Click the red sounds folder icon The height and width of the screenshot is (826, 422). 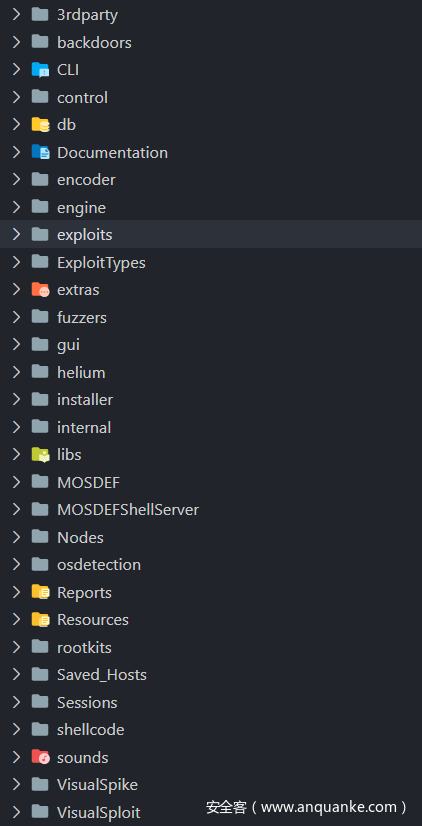click(x=40, y=757)
